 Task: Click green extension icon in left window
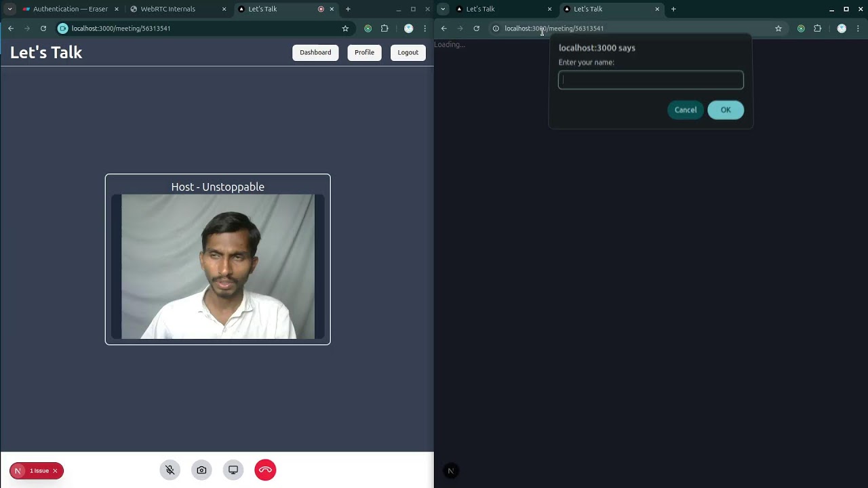pyautogui.click(x=368, y=28)
